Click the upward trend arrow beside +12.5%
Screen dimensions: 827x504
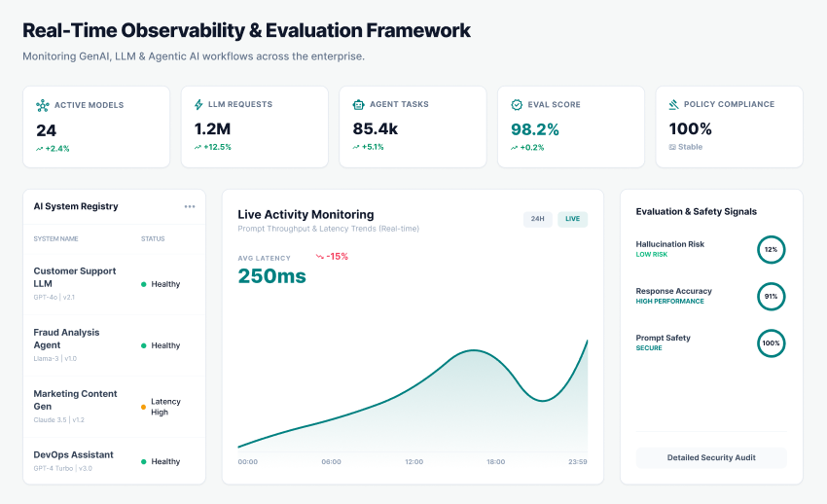tap(198, 148)
